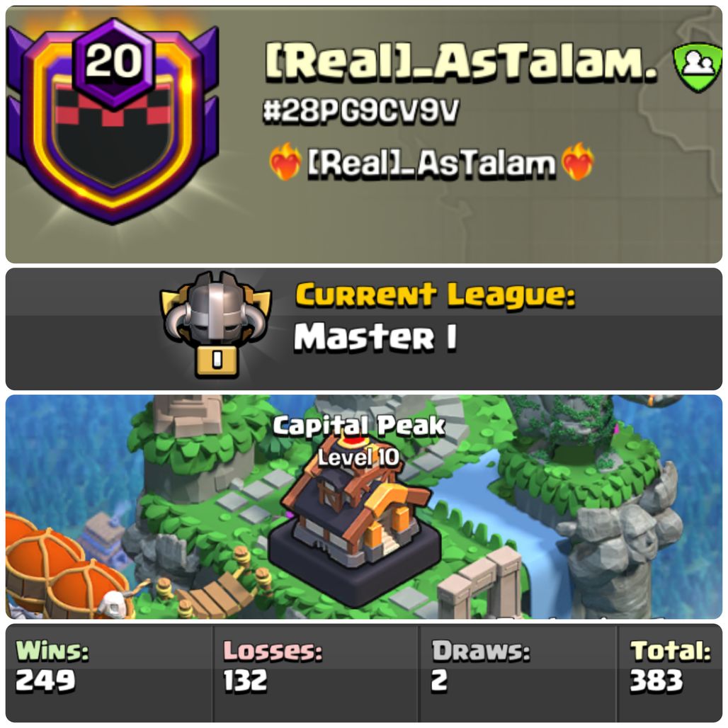The width and height of the screenshot is (728, 728).
Task: Click the clan badge shield icon
Action: pyautogui.click(x=113, y=122)
